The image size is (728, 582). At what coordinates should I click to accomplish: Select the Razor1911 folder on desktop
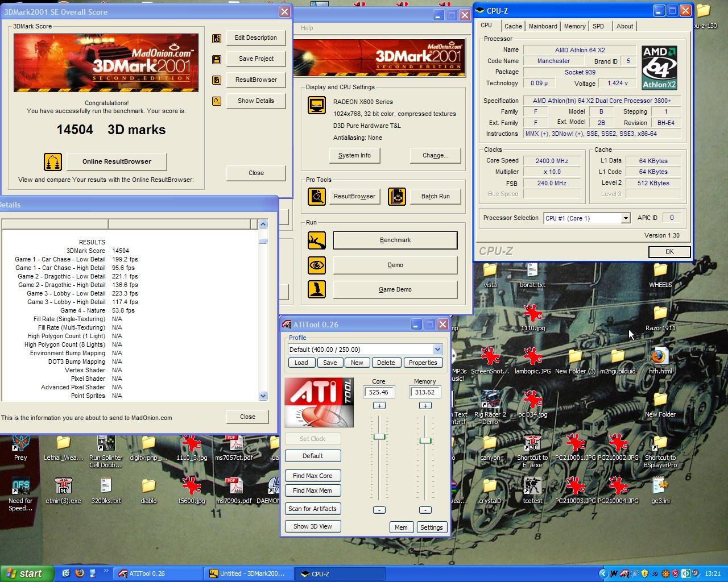[x=660, y=318]
